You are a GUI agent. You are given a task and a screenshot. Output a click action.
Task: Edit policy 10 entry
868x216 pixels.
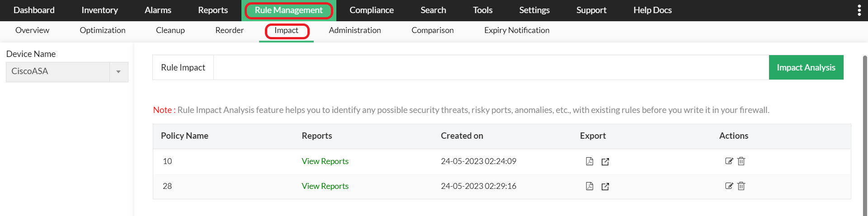point(729,161)
